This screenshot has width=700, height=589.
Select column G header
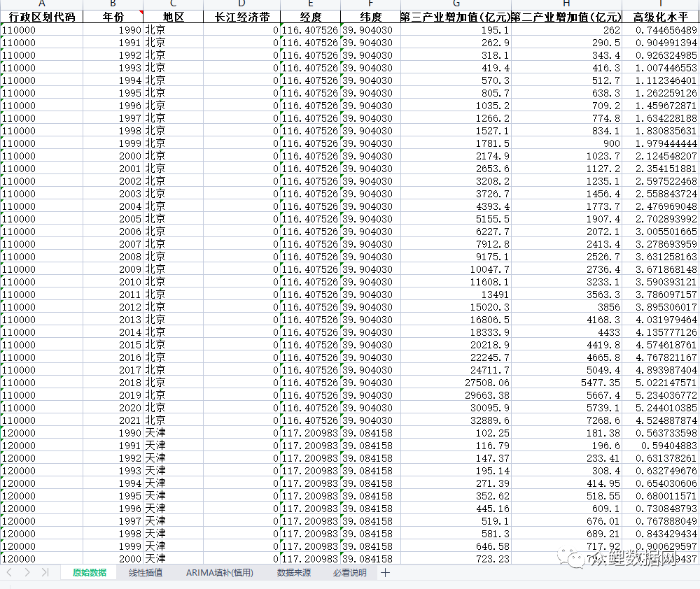click(x=456, y=4)
